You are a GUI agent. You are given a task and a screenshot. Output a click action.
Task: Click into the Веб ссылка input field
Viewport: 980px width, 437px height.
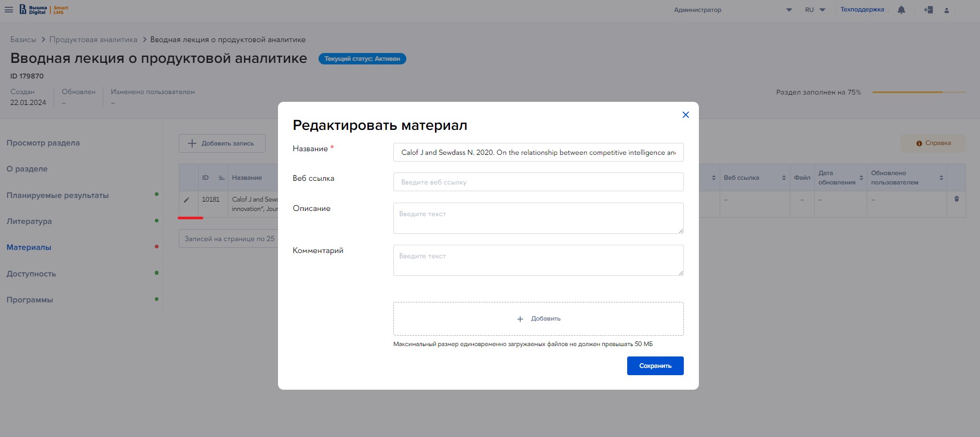point(538,182)
